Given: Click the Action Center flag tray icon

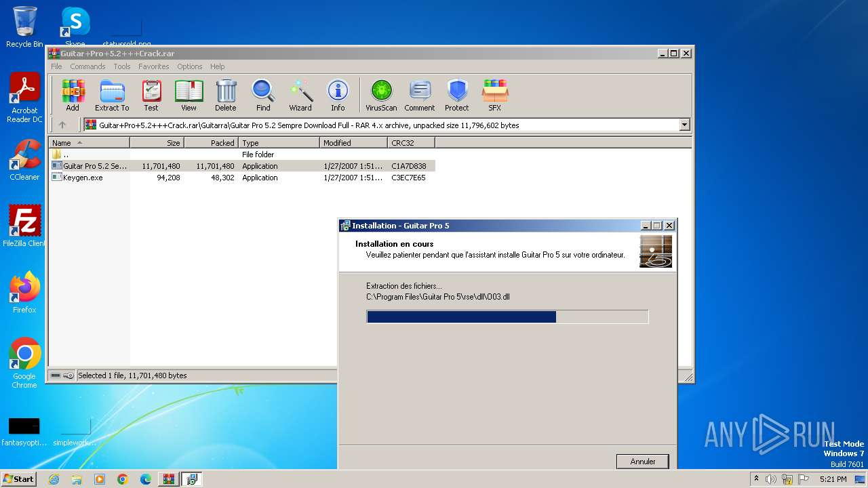Looking at the screenshot, I should click(804, 479).
